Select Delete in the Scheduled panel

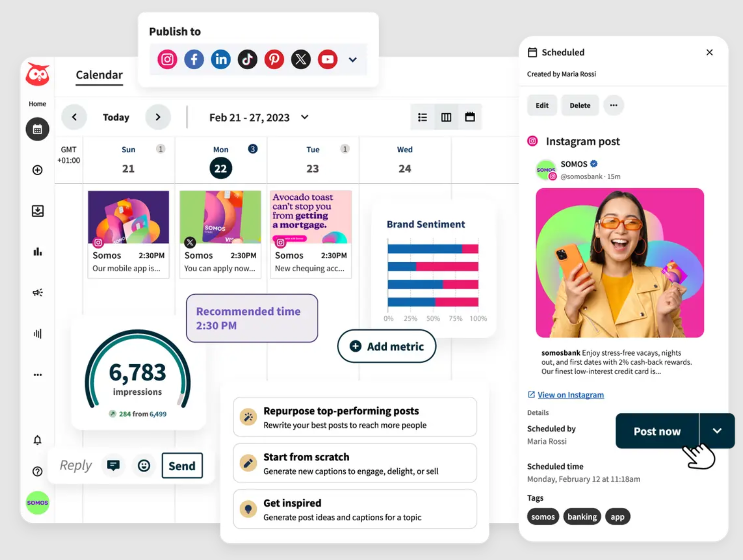(x=580, y=105)
